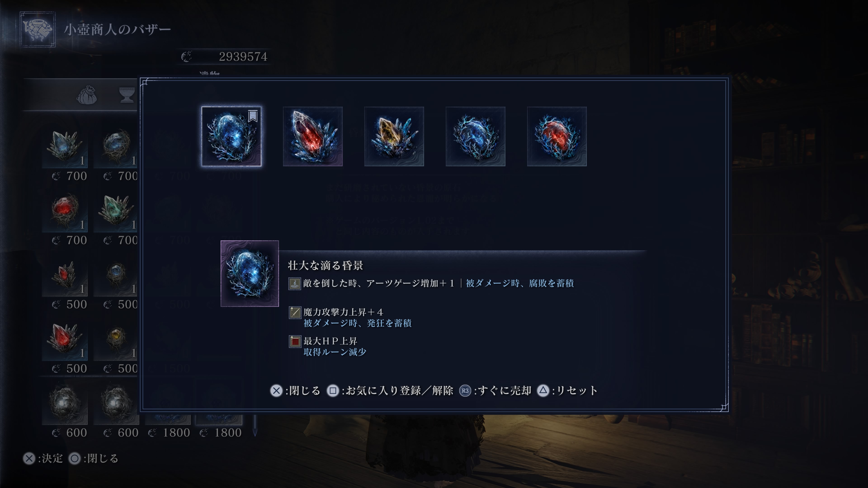Open the chalice category tab
The height and width of the screenshot is (488, 868).
pyautogui.click(x=127, y=95)
